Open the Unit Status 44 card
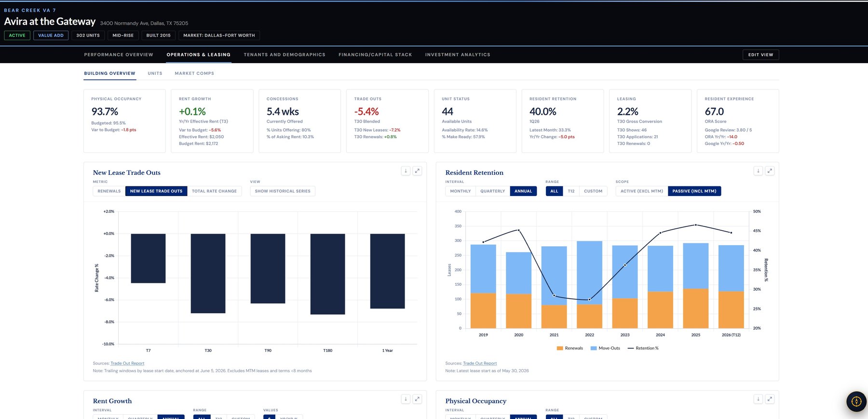Viewport: 868px width, 419px height. click(475, 121)
